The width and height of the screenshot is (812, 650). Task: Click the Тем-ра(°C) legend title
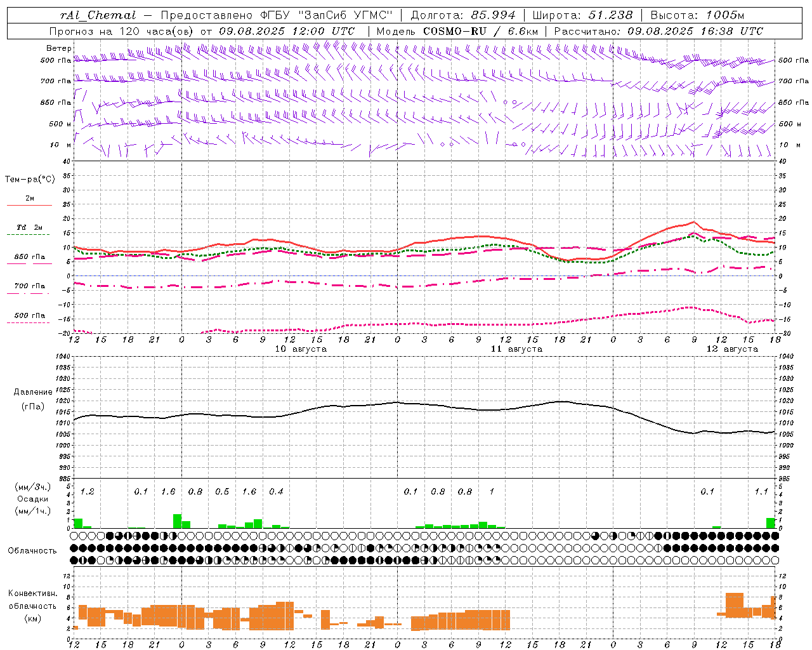(30, 180)
